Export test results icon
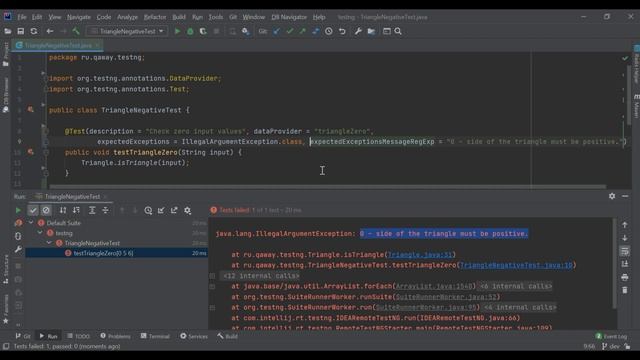 click(x=174, y=210)
